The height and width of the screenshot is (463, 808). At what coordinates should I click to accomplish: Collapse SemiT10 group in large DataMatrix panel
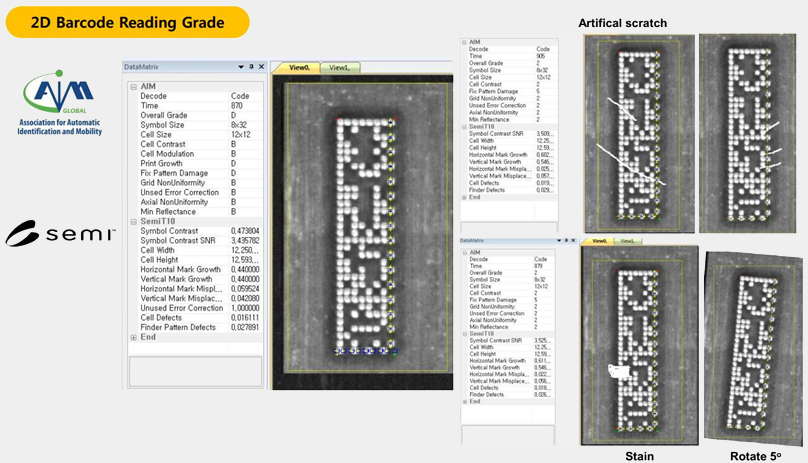coord(134,222)
